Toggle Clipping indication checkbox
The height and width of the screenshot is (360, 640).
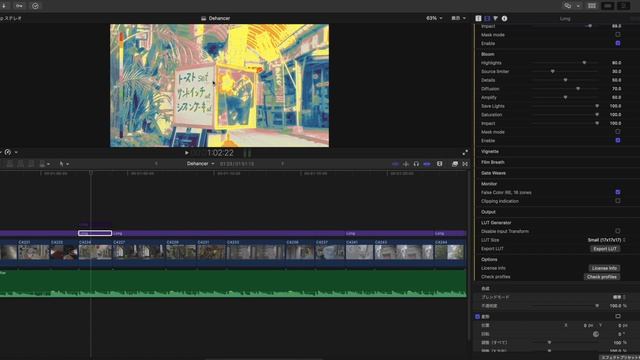pos(618,201)
